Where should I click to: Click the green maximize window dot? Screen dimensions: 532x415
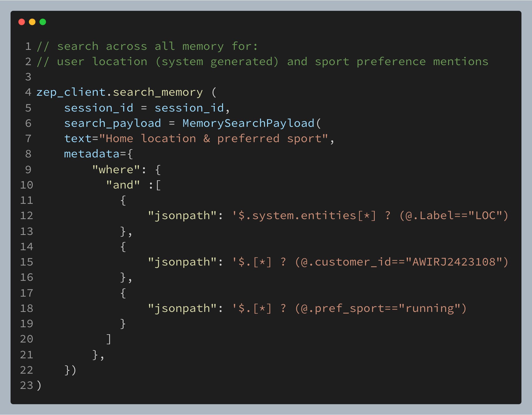click(43, 22)
